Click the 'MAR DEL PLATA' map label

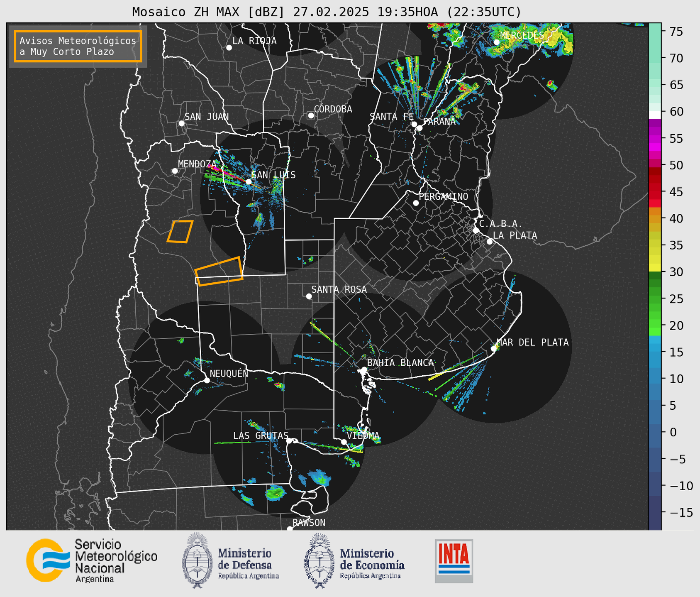click(x=533, y=343)
